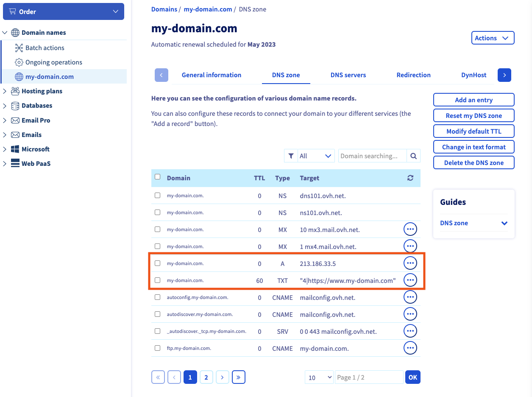Screen dimensions: 532x397
Task: Open the Actions dropdown
Action: 493,38
